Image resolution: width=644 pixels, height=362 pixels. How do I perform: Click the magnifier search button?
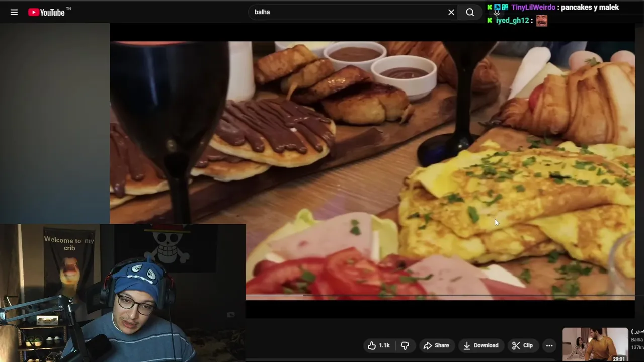pos(470,12)
